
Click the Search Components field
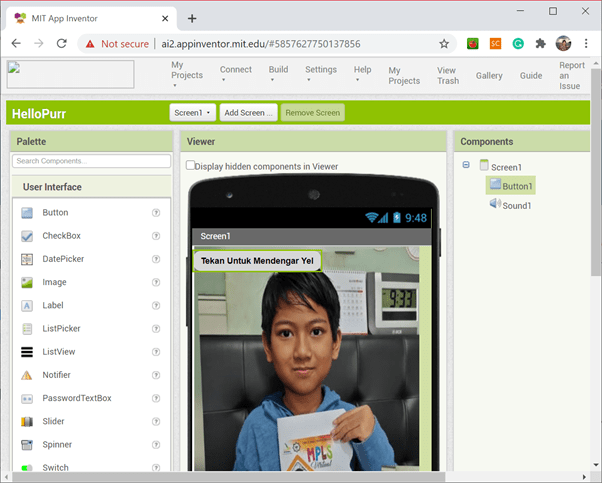tap(91, 161)
